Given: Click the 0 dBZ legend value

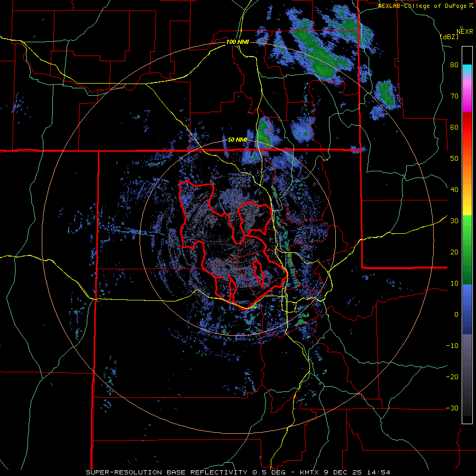Looking at the screenshot, I should (x=456, y=315).
